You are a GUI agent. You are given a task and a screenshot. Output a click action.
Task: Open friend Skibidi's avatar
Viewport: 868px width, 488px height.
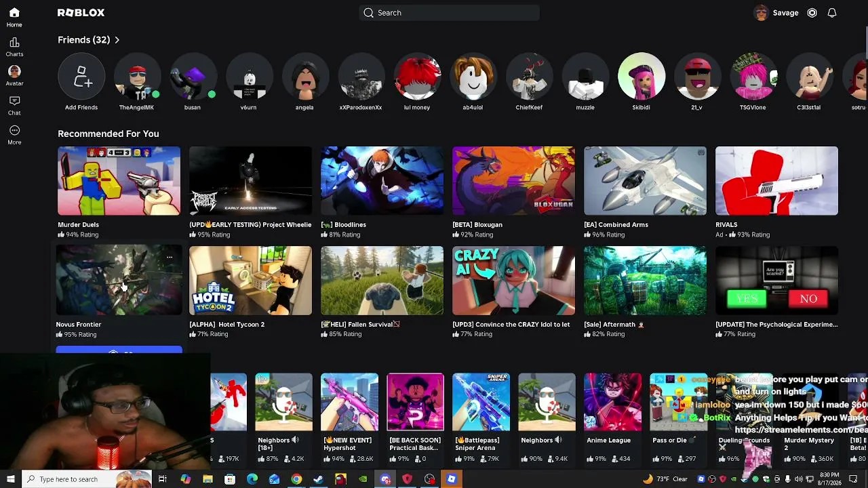[x=642, y=76]
